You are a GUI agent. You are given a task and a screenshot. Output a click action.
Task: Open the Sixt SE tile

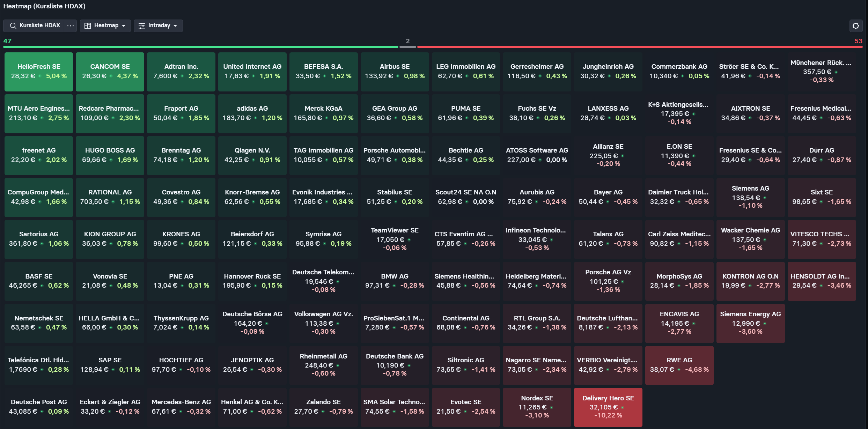(822, 197)
